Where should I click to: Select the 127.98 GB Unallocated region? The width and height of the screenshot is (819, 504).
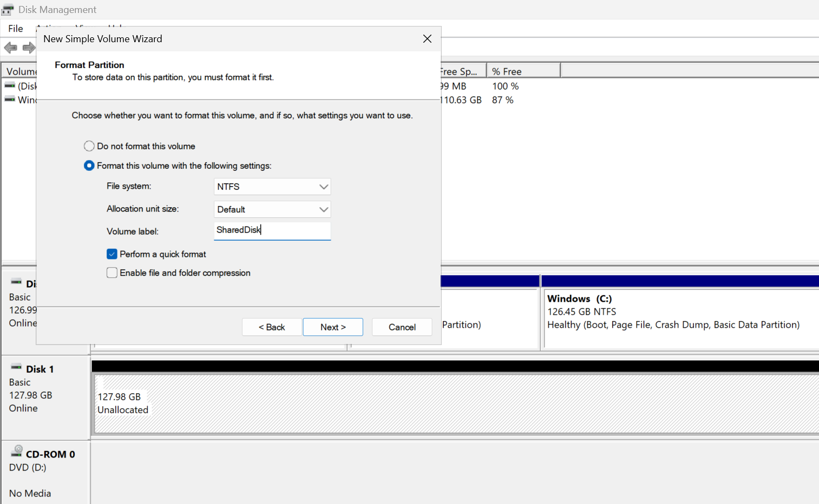pos(456,403)
